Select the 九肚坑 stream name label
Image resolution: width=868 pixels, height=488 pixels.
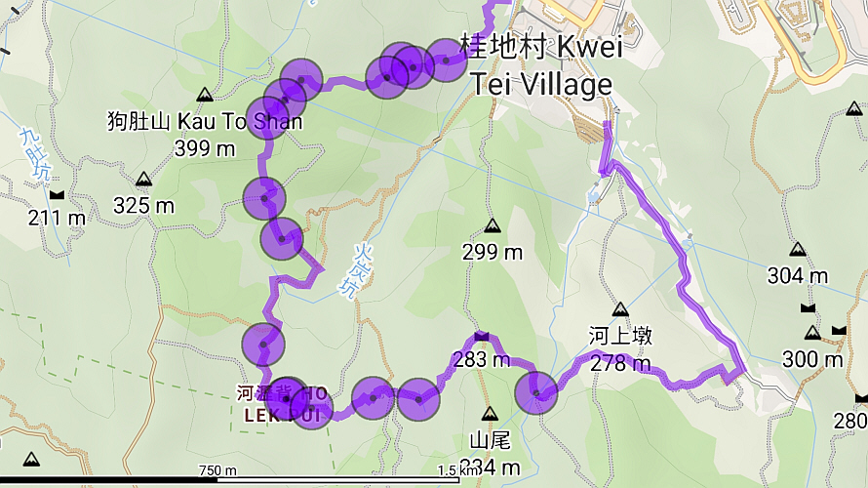35,154
